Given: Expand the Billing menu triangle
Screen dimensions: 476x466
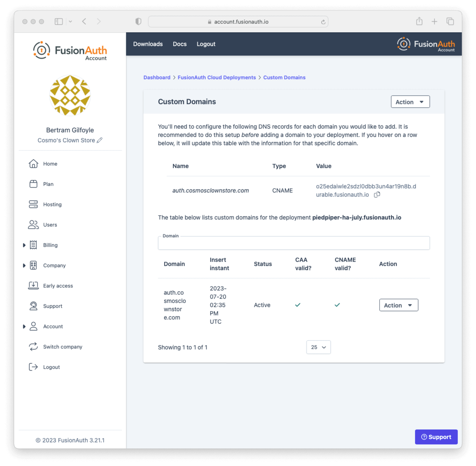Looking at the screenshot, I should coord(24,245).
